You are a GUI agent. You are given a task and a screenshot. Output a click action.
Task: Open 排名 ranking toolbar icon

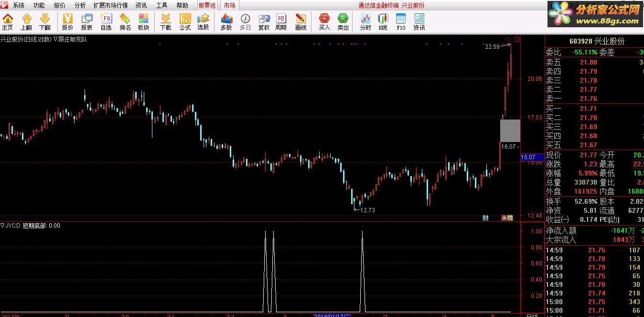coord(125,22)
